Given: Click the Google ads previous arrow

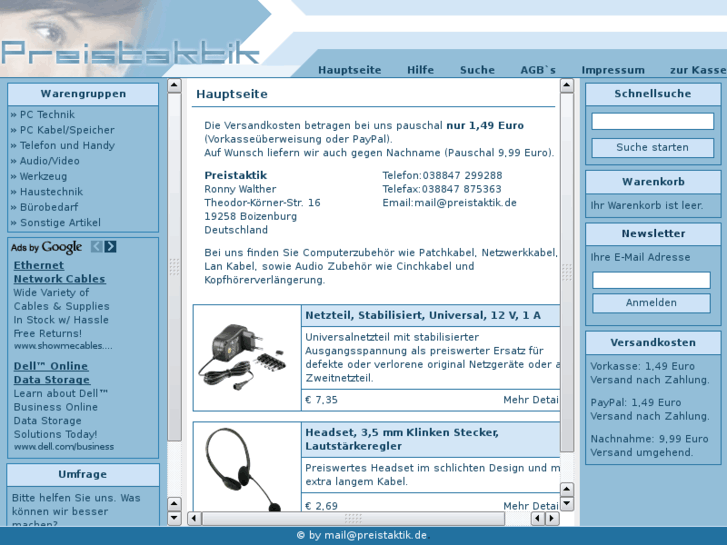Looking at the screenshot, I should pos(96,246).
